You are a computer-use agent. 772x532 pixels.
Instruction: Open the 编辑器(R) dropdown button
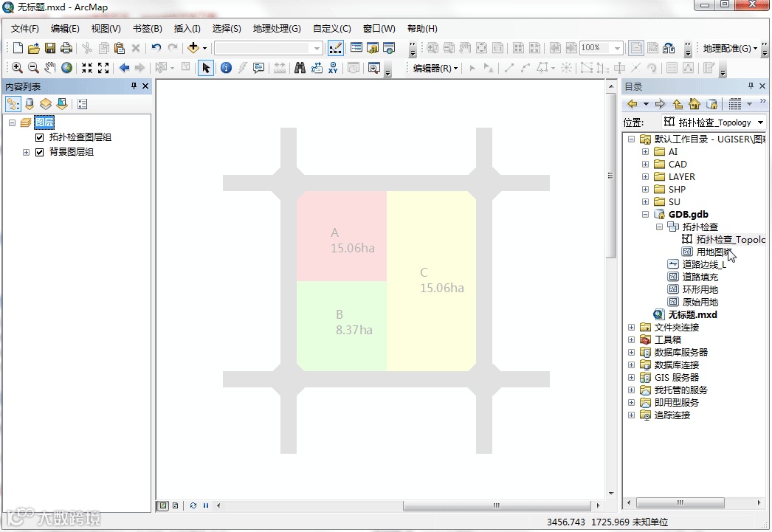[435, 68]
